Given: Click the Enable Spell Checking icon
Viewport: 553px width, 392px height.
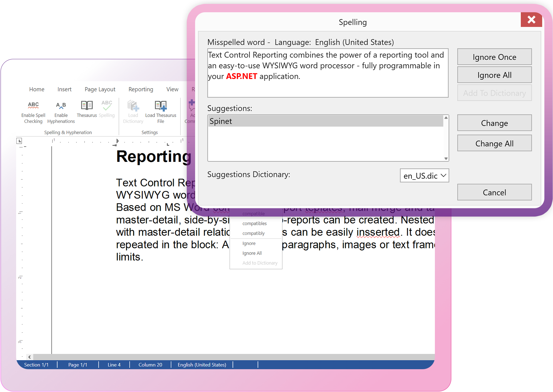Looking at the screenshot, I should 33,105.
